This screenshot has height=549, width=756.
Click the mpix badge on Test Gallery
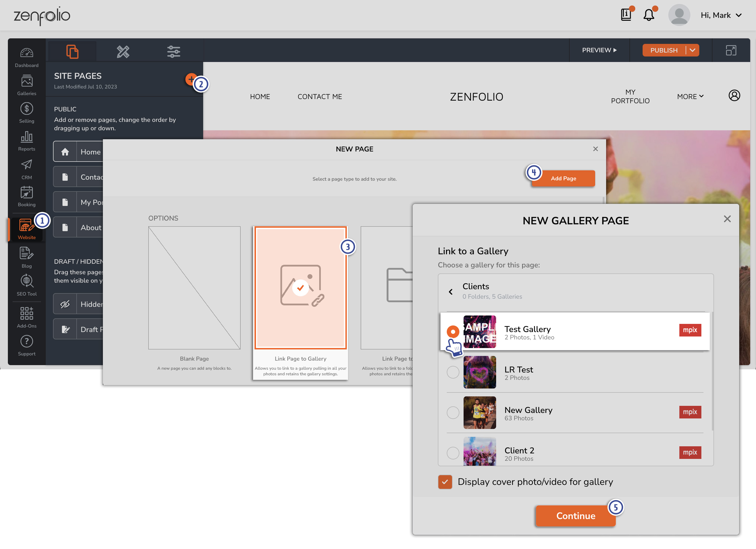(x=690, y=330)
